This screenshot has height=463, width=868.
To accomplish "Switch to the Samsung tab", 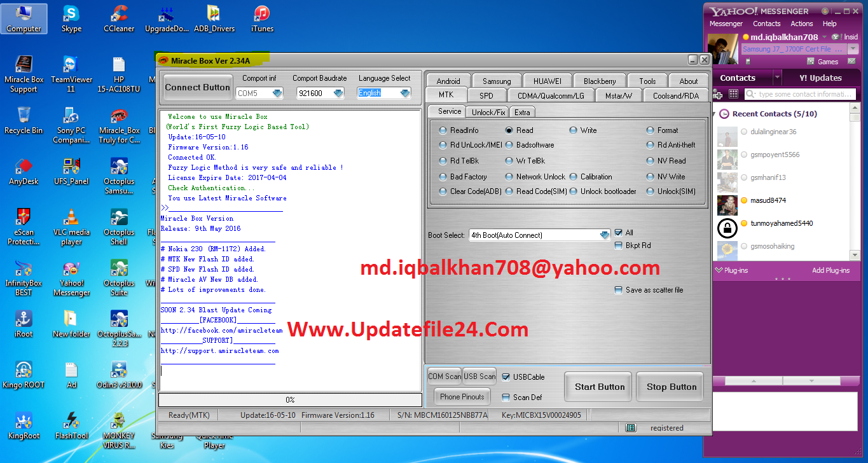I will (x=497, y=81).
